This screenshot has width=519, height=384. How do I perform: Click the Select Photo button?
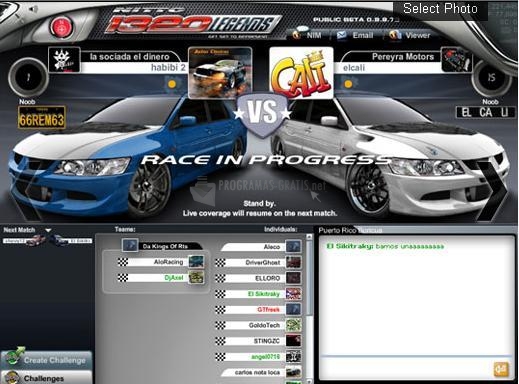[440, 9]
